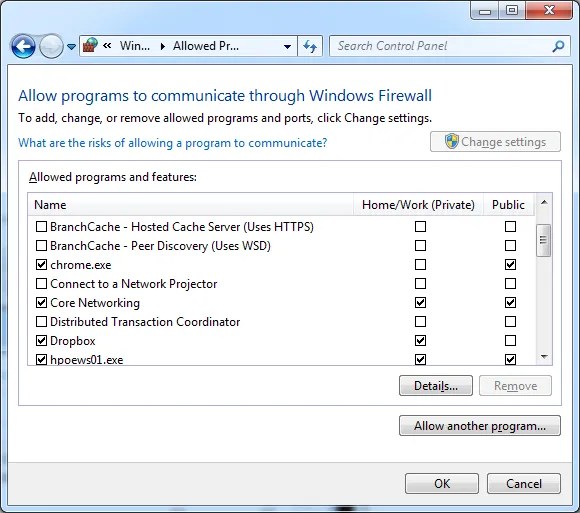The width and height of the screenshot is (580, 513).
Task: Maximize the firewall window
Action: [512, 10]
